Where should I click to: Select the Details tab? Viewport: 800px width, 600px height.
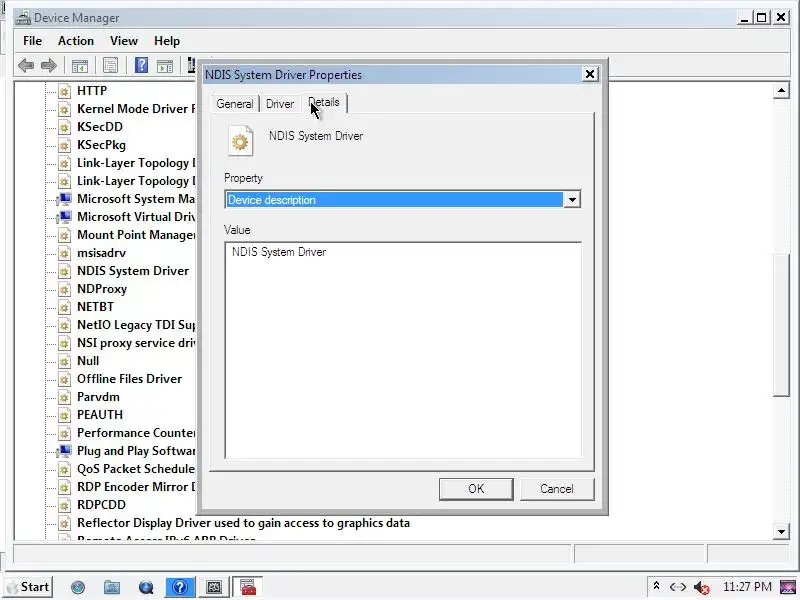(x=324, y=102)
